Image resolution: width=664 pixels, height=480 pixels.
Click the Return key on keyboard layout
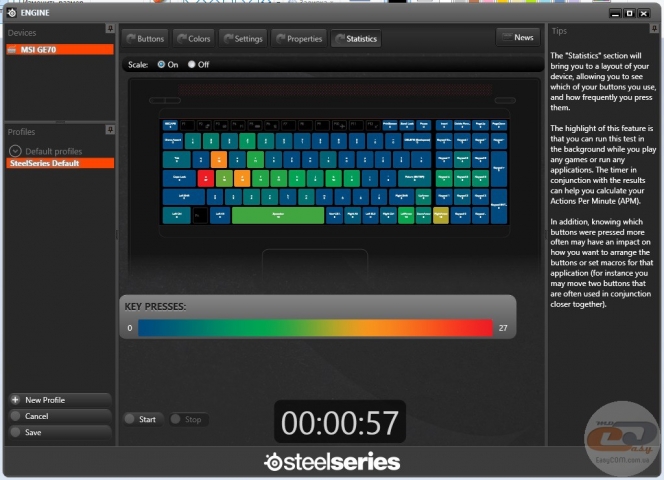415,178
